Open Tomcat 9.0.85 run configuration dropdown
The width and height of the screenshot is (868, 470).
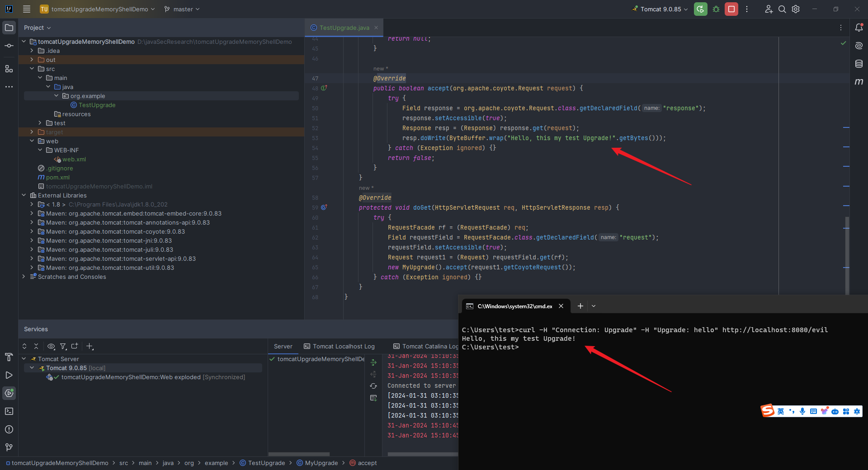tap(660, 9)
